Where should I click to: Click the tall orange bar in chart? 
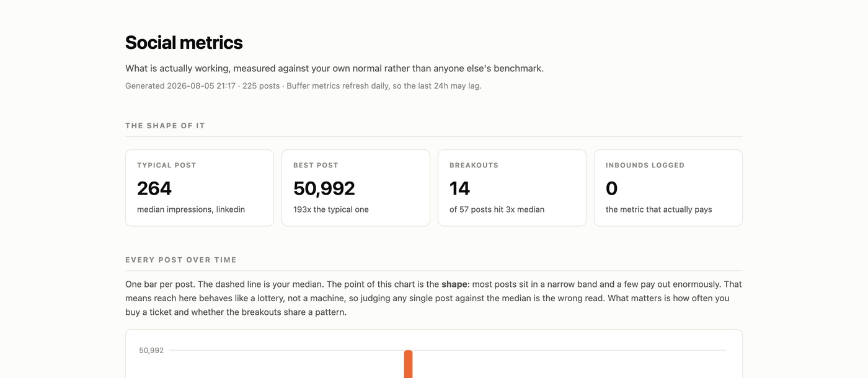click(x=408, y=364)
